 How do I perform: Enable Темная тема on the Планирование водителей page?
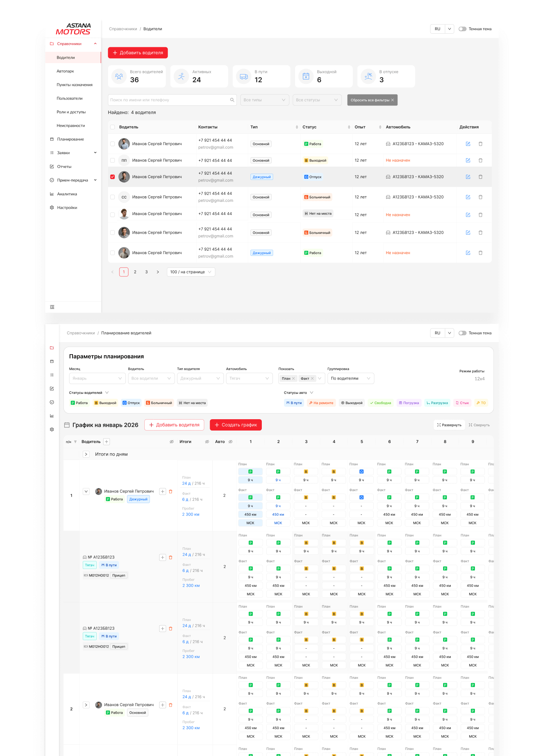tap(462, 333)
